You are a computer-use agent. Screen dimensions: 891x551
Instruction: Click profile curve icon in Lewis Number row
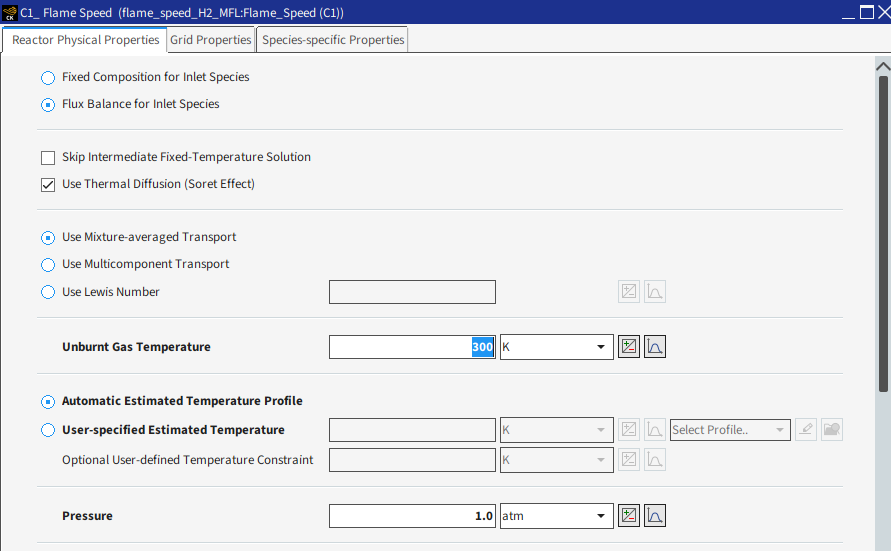point(655,292)
